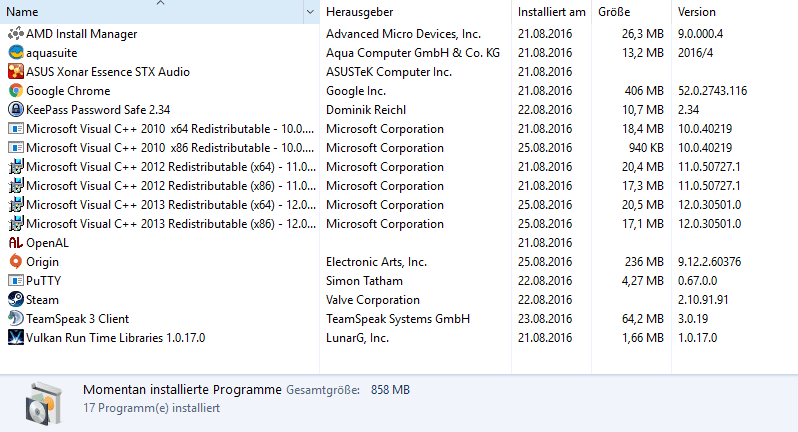Click publisher Valve Corporation

click(373, 300)
